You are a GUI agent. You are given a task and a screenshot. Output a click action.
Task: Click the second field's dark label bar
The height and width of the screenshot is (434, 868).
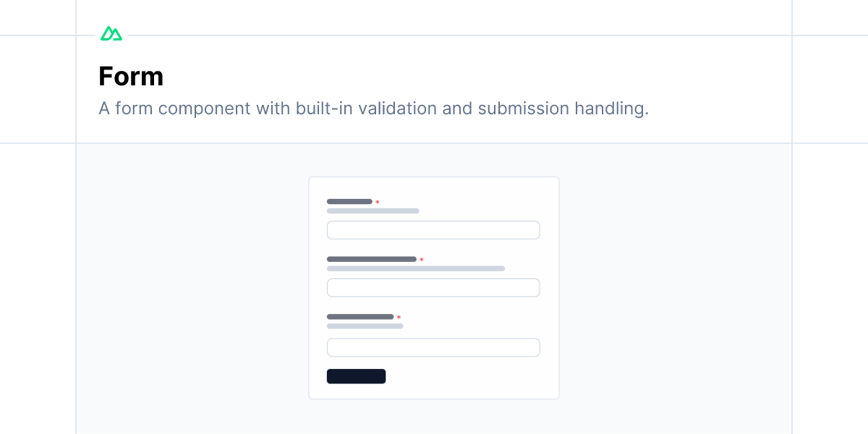(x=372, y=259)
